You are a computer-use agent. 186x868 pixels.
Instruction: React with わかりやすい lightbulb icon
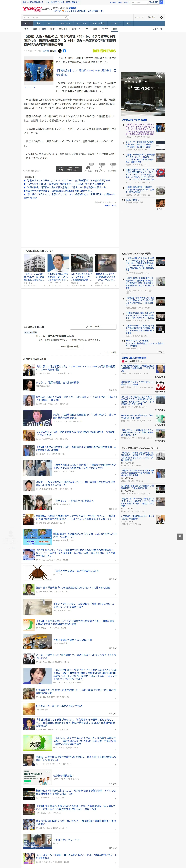(100, 168)
